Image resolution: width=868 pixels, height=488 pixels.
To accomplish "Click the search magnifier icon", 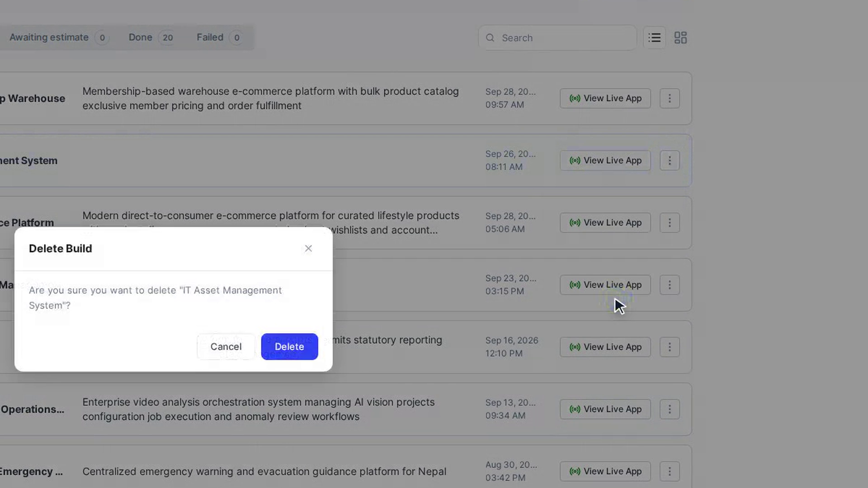I will 490,38.
